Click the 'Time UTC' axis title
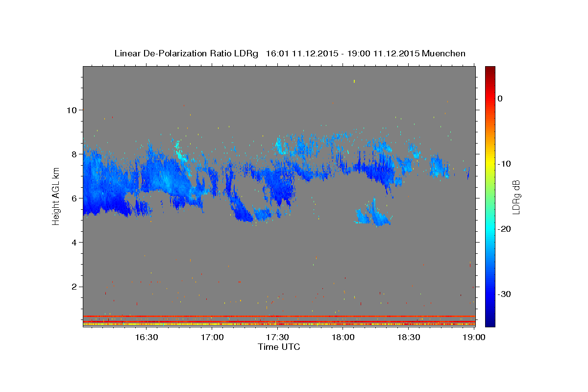Image resolution: width=588 pixels, height=392 pixels. 279,347
